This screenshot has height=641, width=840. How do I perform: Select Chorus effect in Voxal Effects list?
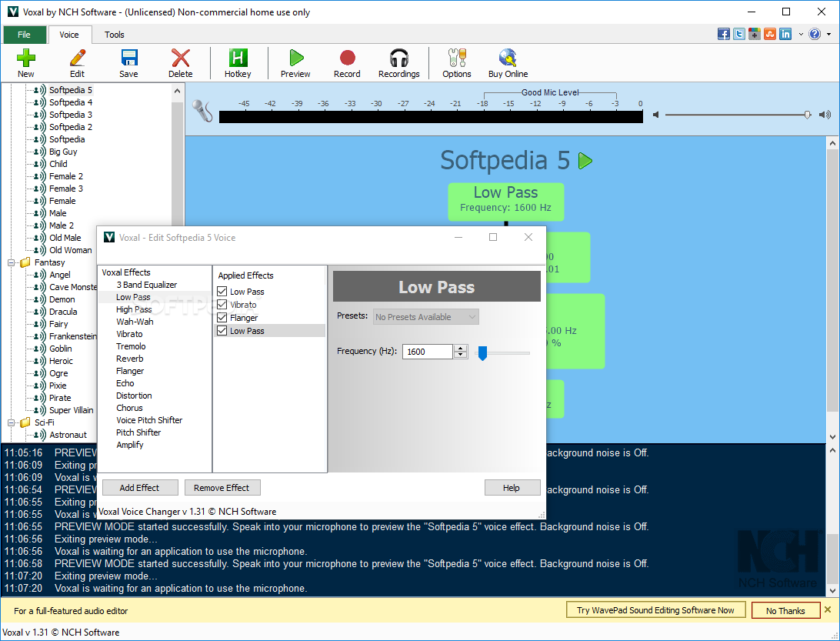point(130,408)
